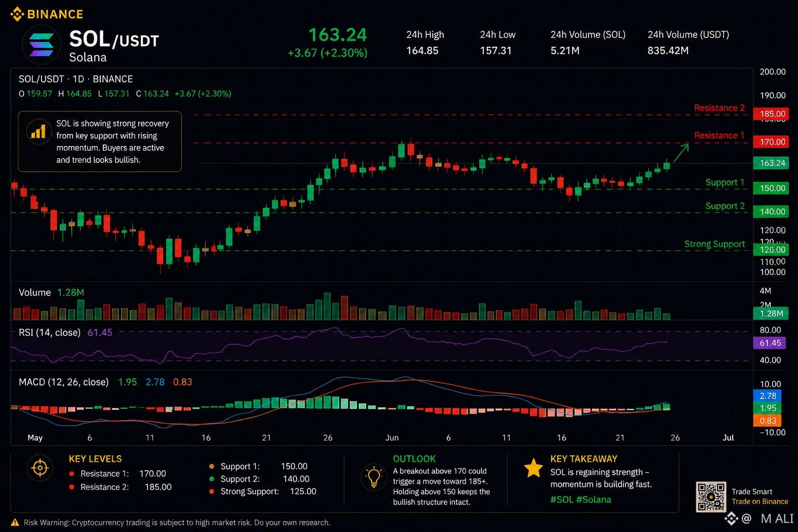Click the RSI (14, close) indicator label

[x=49, y=332]
